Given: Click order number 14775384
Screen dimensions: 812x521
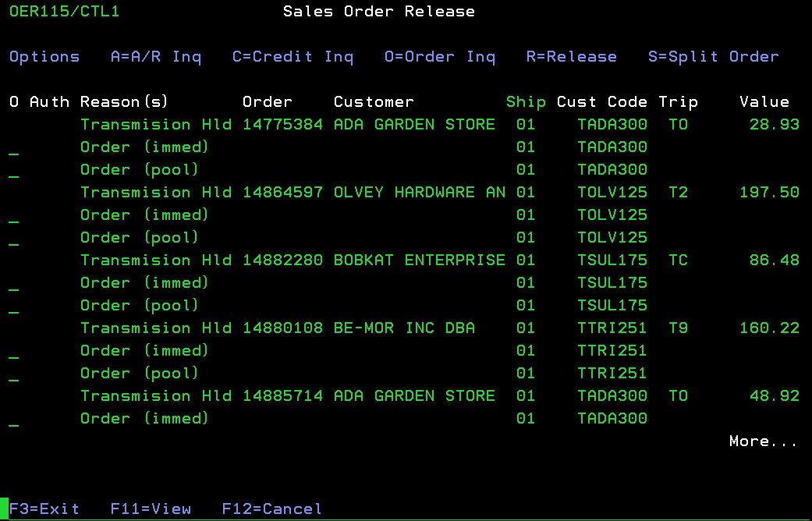Looking at the screenshot, I should (x=282, y=125).
